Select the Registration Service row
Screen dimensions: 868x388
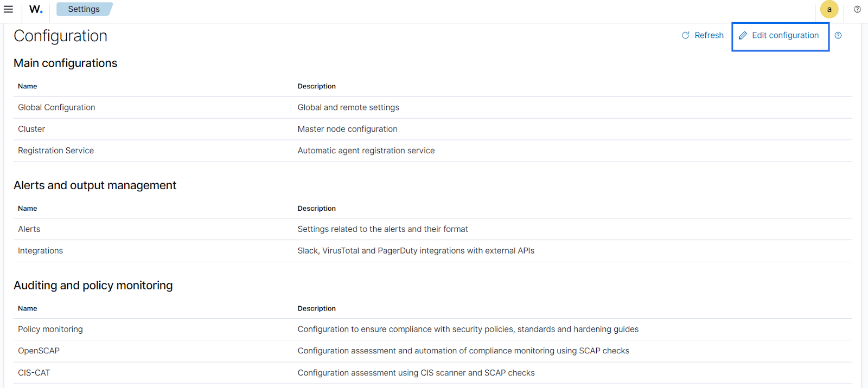click(x=56, y=151)
